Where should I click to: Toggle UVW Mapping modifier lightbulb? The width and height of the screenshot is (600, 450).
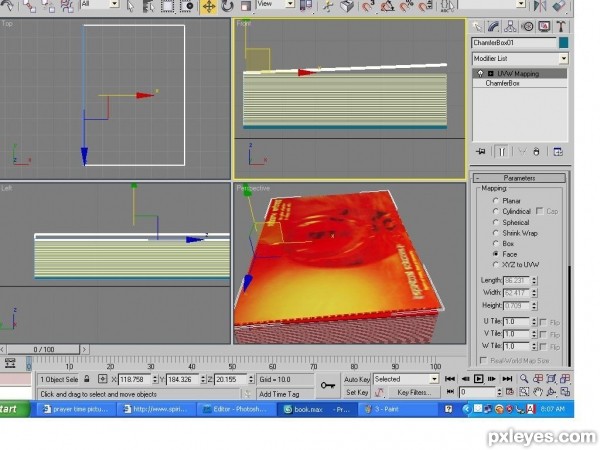pos(480,73)
